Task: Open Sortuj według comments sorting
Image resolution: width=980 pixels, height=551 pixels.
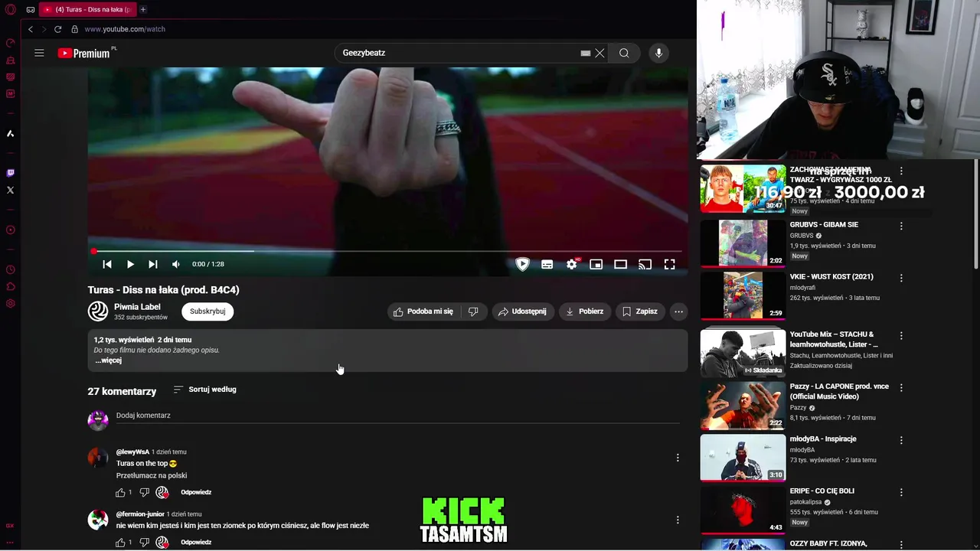Action: (x=204, y=390)
